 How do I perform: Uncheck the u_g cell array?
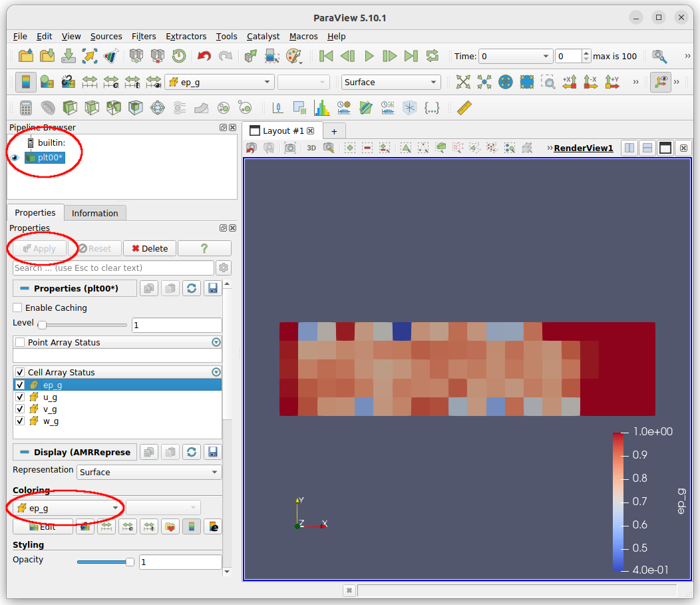point(20,397)
